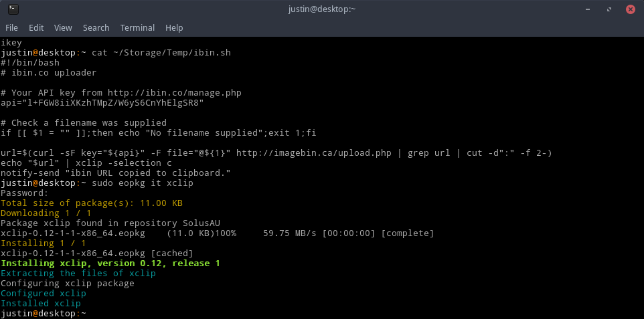Click 'Configuring xclip package' line
This screenshot has width=644, height=319.
[x=68, y=284]
